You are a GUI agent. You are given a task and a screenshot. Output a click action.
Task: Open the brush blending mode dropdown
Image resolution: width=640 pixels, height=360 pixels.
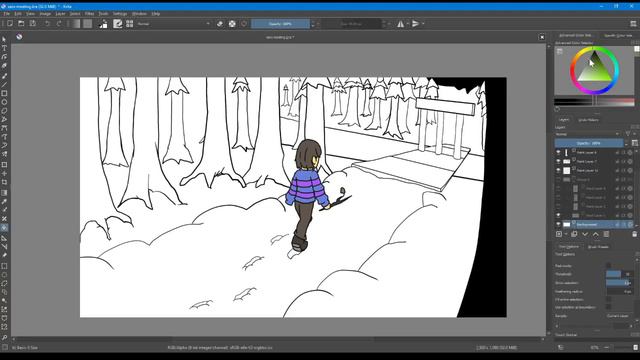[x=173, y=24]
